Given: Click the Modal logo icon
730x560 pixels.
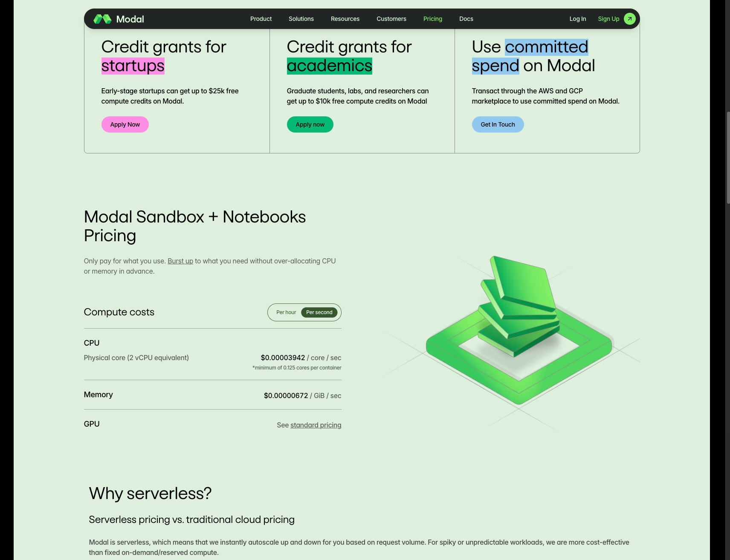Looking at the screenshot, I should [x=102, y=19].
